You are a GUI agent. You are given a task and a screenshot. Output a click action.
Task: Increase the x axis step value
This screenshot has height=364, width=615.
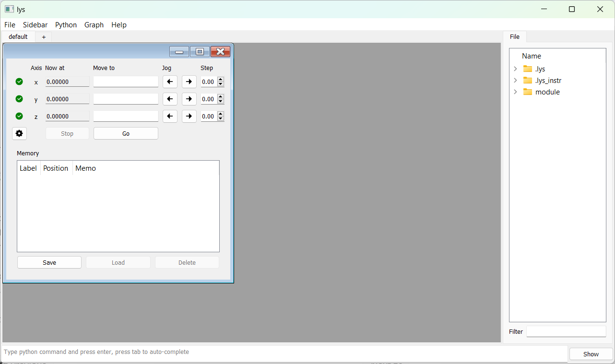pos(221,80)
